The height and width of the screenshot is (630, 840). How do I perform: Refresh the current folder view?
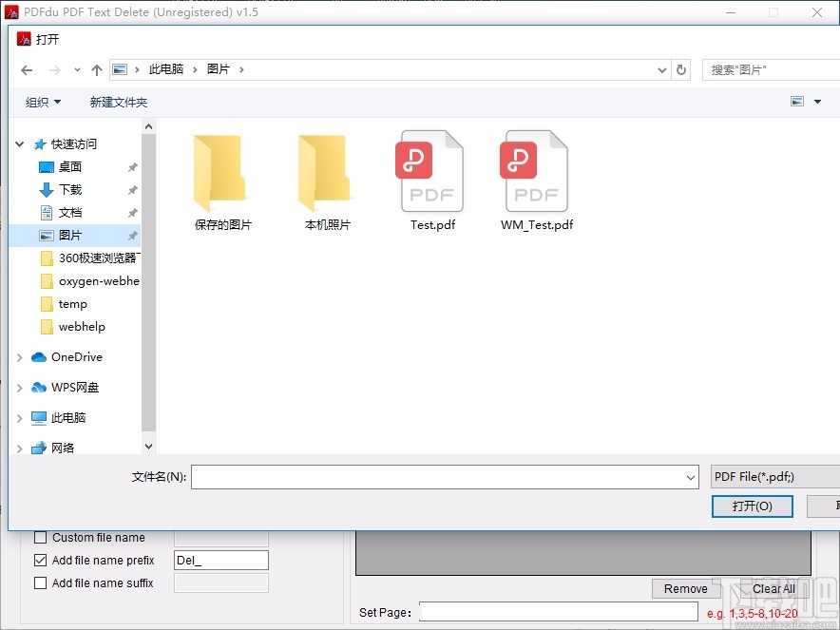[x=682, y=69]
